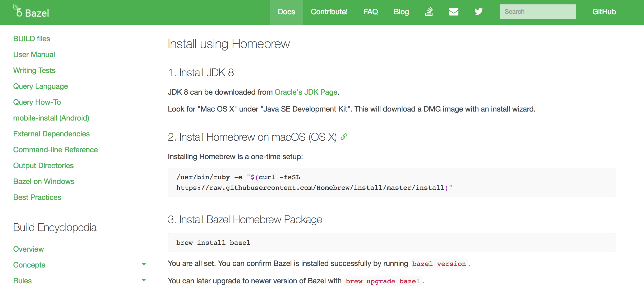644x295 pixels.
Task: Click the "Installing Homebrew is a one-time setup" text
Action: click(235, 156)
